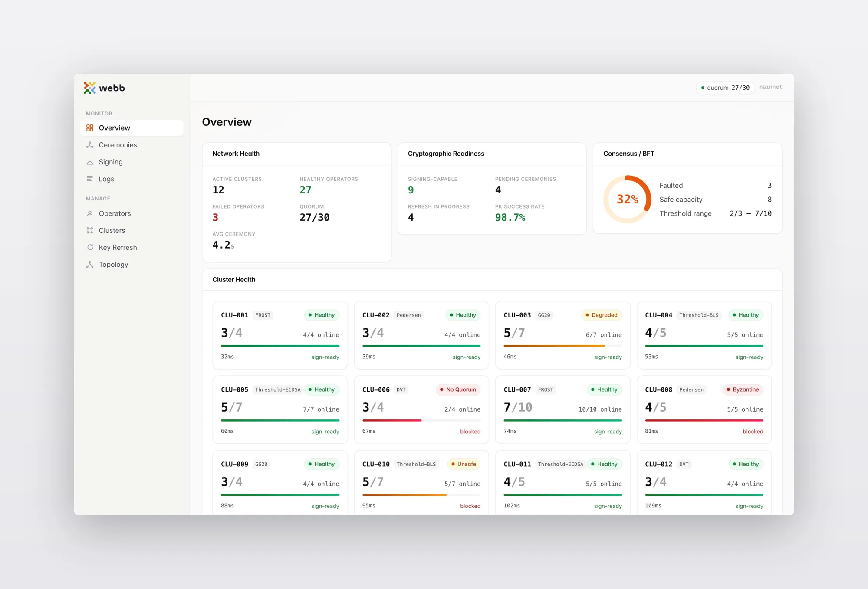Click the Degraded badge on CLU-003
Screen dimensions: 868x589
coord(602,315)
